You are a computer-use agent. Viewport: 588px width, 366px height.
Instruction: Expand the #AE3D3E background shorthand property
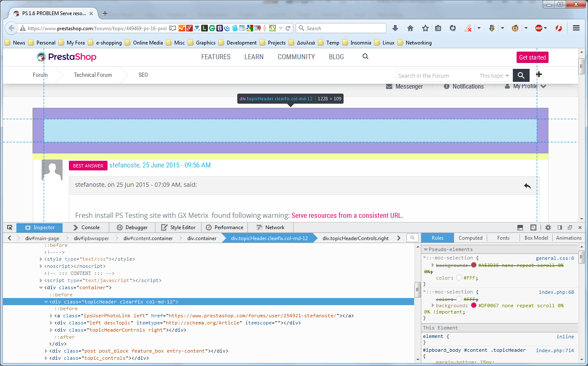point(433,265)
